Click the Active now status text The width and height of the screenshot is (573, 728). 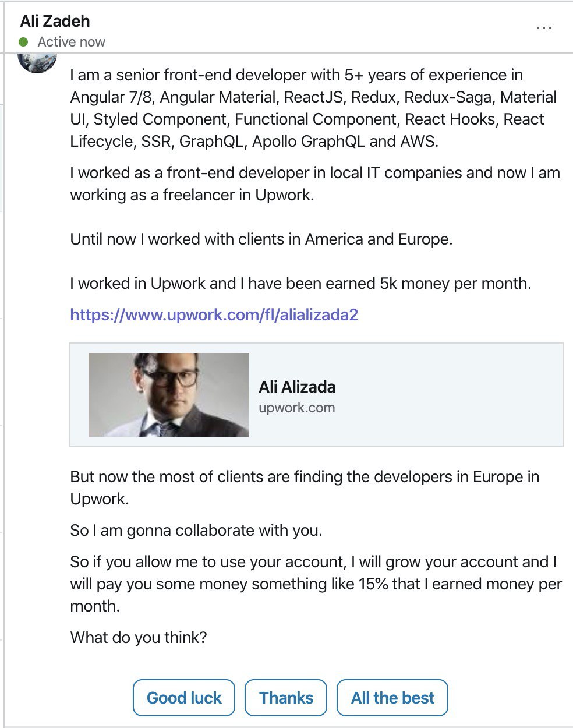click(71, 42)
